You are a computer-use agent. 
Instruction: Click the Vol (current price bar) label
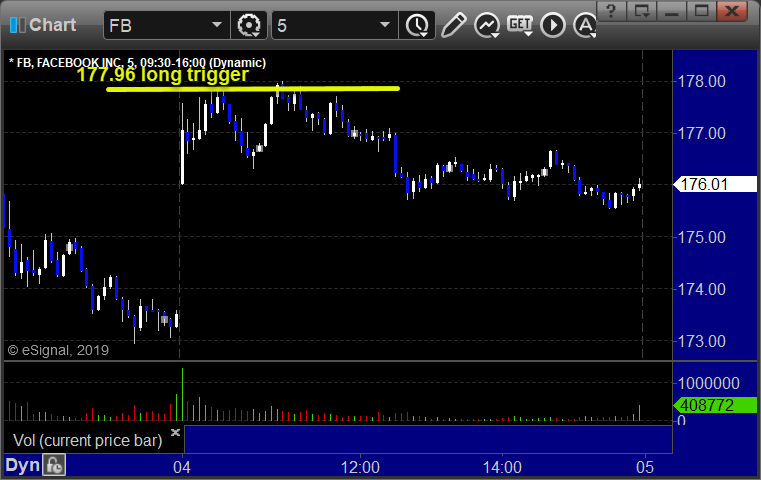point(87,440)
